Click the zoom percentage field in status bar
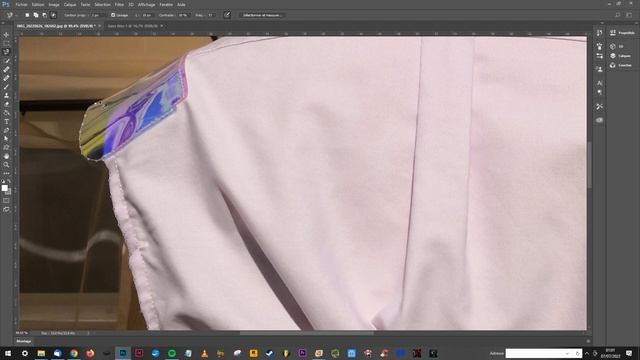 pyautogui.click(x=22, y=333)
